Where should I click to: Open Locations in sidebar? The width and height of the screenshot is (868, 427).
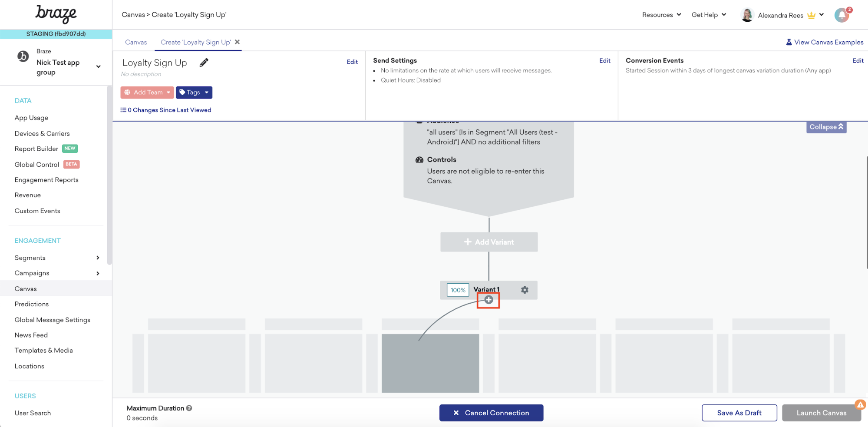[x=30, y=366]
